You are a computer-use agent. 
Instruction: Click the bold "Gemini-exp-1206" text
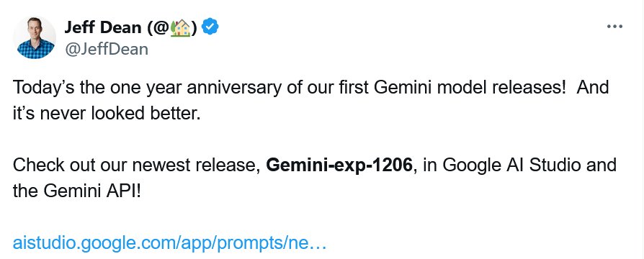coord(339,165)
